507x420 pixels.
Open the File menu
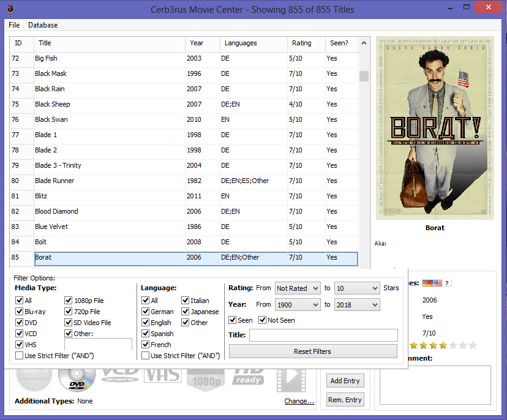pos(14,25)
